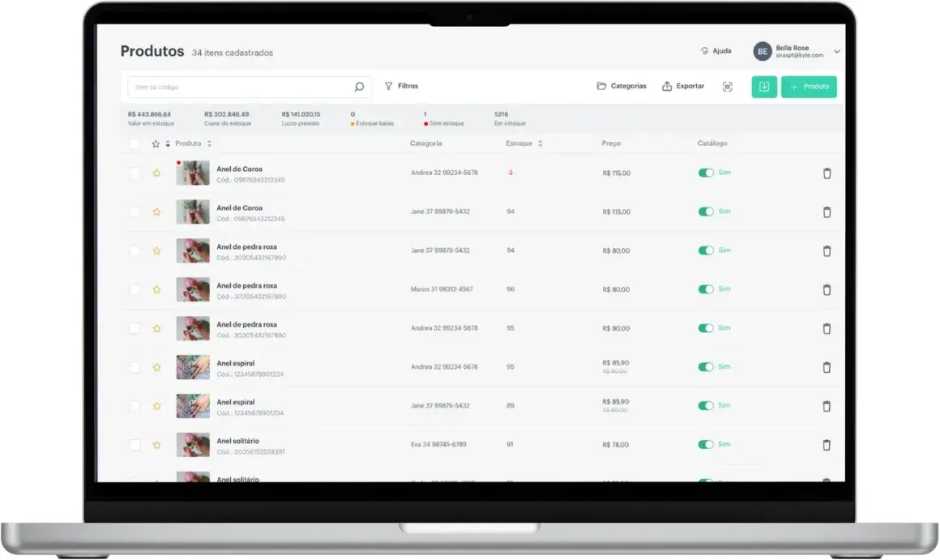Click the green import download icon
The width and height of the screenshot is (940, 560).
click(x=763, y=87)
